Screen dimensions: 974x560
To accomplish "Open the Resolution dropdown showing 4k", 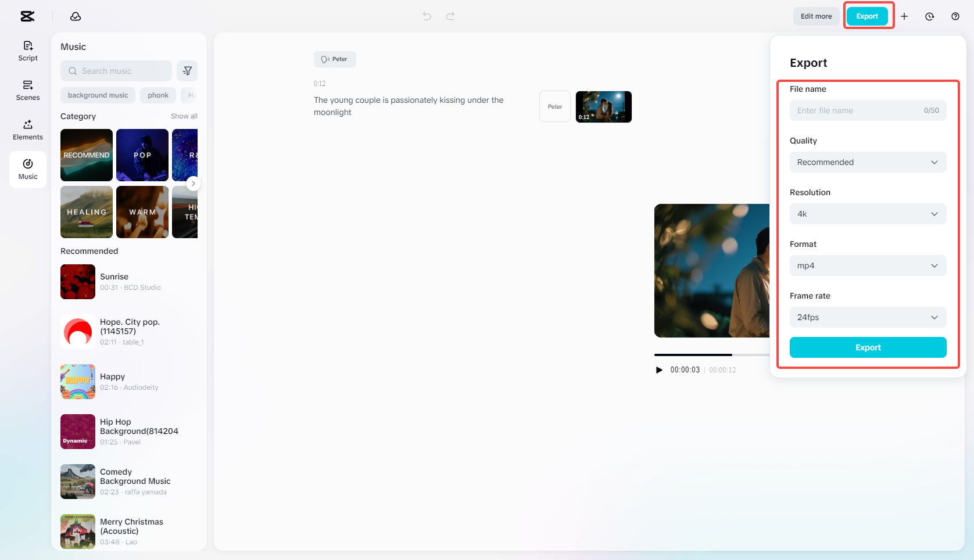I will point(868,214).
